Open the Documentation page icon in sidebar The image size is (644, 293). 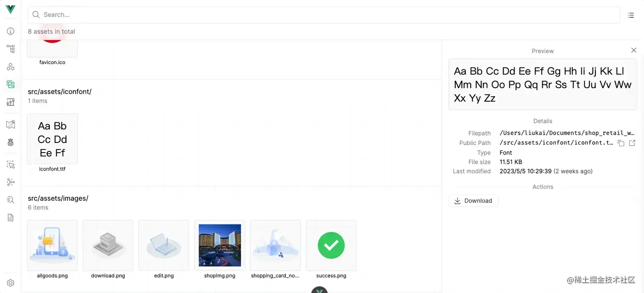click(x=11, y=218)
